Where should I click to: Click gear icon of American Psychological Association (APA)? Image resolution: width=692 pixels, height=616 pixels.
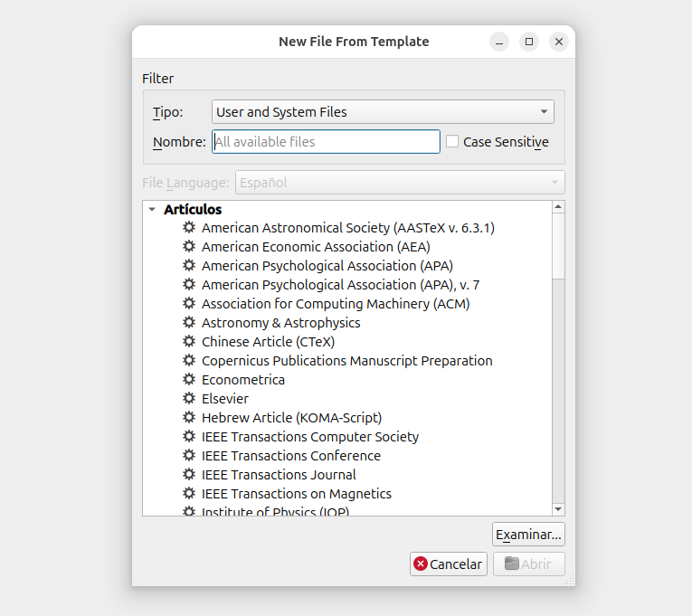point(189,266)
